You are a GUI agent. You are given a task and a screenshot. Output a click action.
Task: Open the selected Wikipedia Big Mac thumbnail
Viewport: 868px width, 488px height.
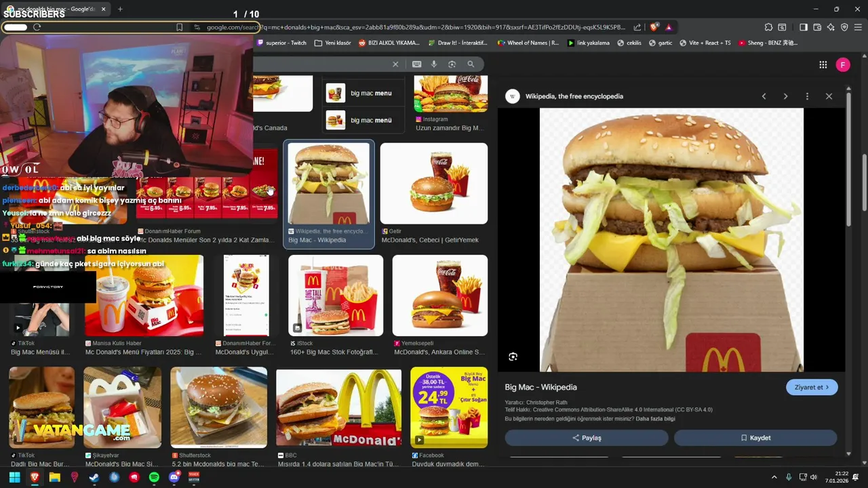[x=329, y=184]
